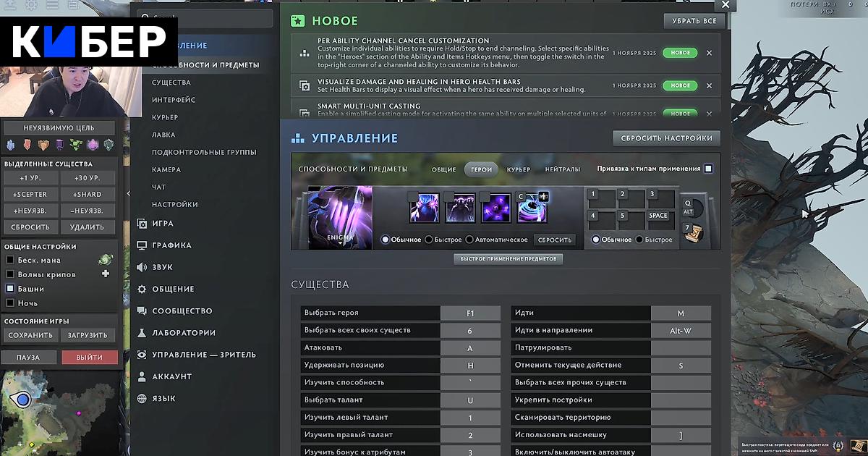Screen dimensions: 868x456
Task: Enable the Привязка к типам применения checkbox
Action: point(708,169)
